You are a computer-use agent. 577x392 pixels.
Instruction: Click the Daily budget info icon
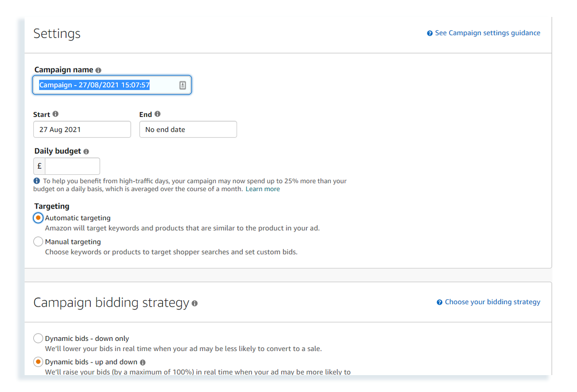tap(86, 152)
